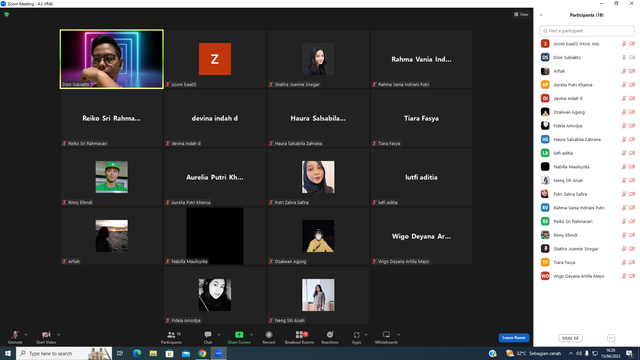Screen dimensions: 640x360
Task: Select Dzakwan Agung's video tile
Action: 318,236
